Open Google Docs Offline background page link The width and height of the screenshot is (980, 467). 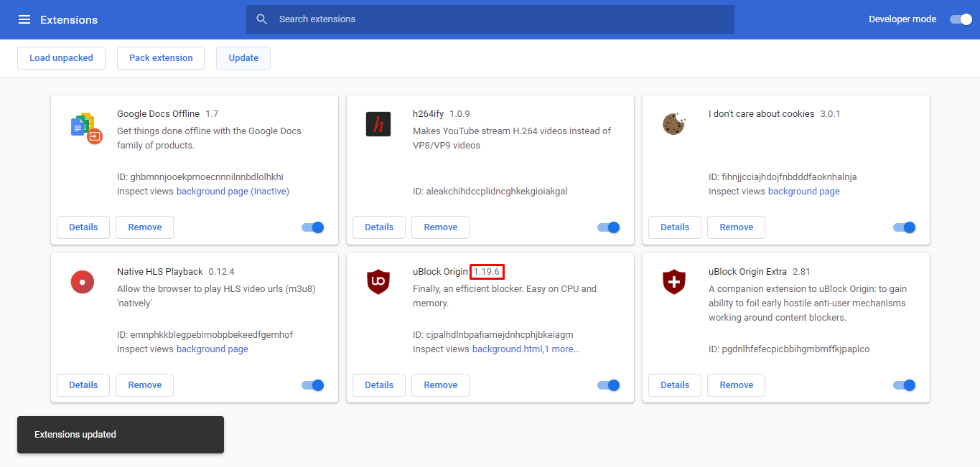pyautogui.click(x=233, y=192)
